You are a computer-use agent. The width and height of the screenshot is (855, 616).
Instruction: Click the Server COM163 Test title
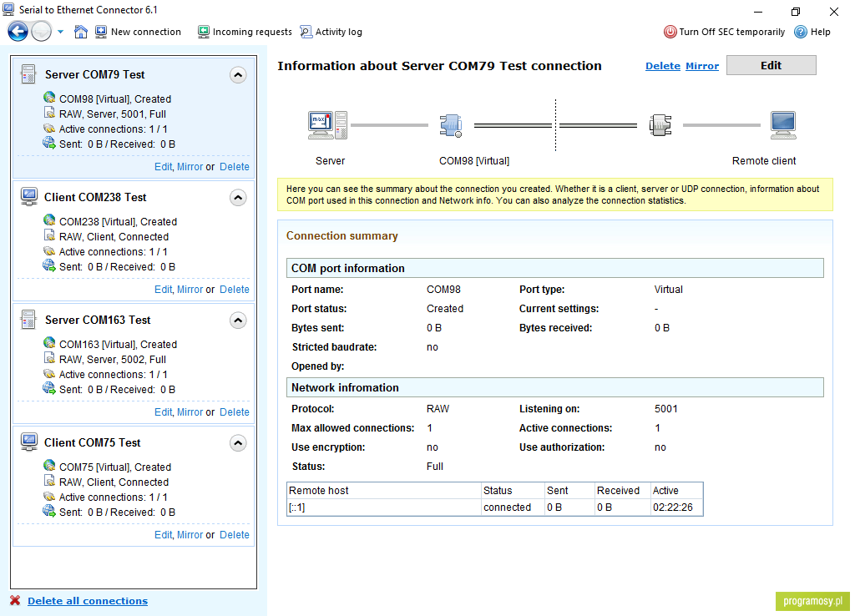tap(98, 320)
